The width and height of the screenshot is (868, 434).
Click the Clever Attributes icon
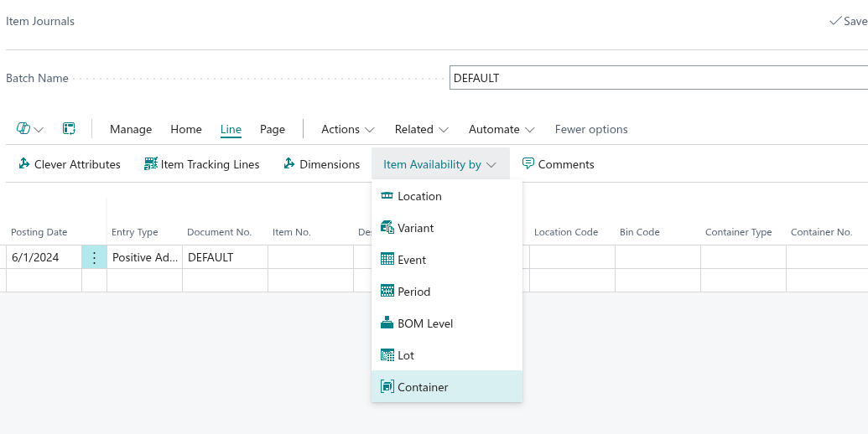coord(24,164)
